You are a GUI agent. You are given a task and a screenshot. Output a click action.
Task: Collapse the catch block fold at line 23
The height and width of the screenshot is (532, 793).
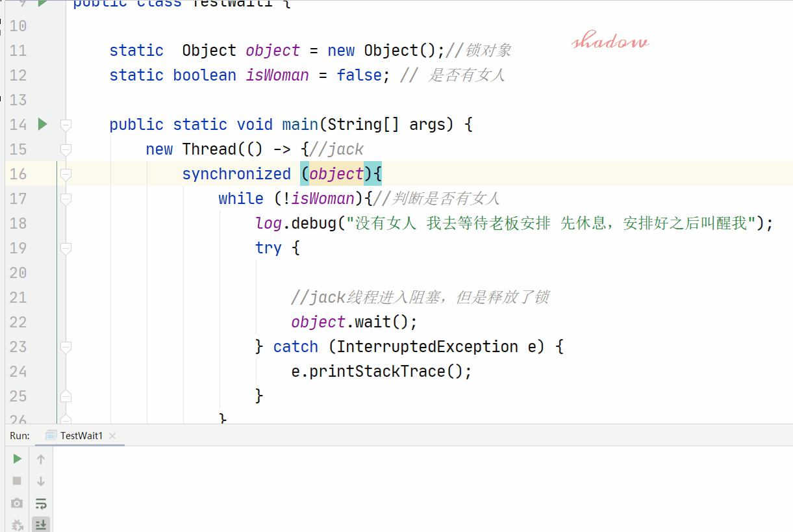click(65, 347)
